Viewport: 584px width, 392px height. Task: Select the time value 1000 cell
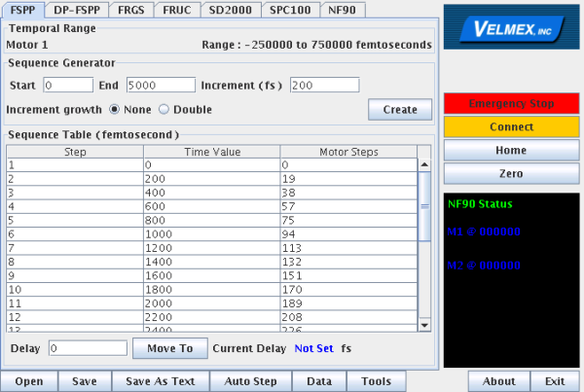coord(212,234)
